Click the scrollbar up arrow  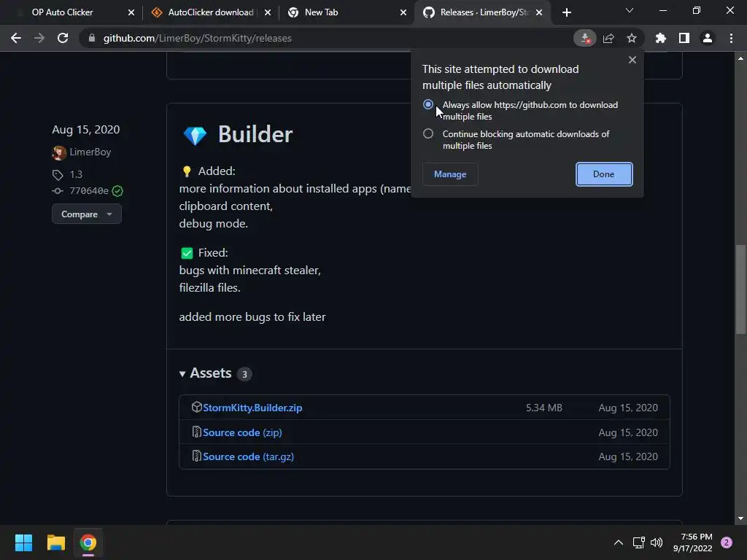click(740, 58)
